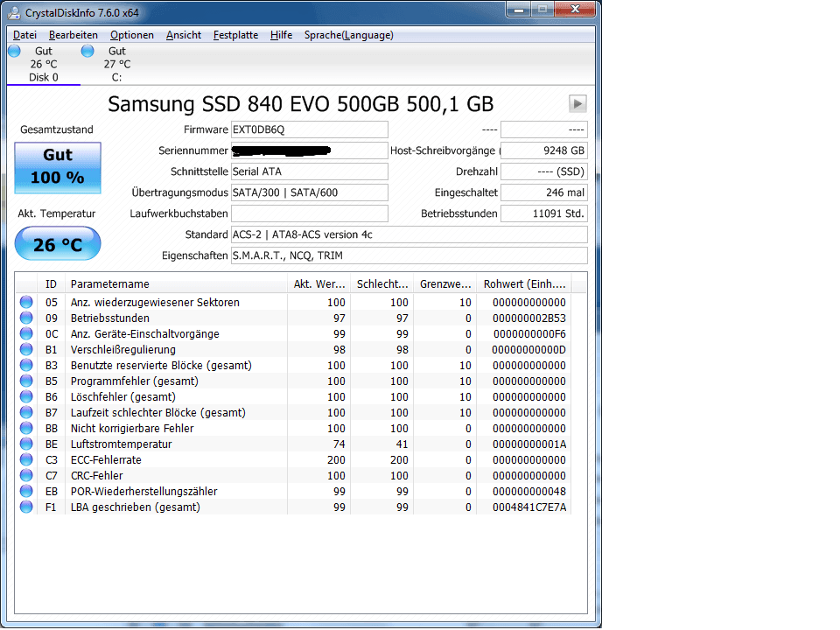Open the Festplatte menu

click(x=235, y=35)
